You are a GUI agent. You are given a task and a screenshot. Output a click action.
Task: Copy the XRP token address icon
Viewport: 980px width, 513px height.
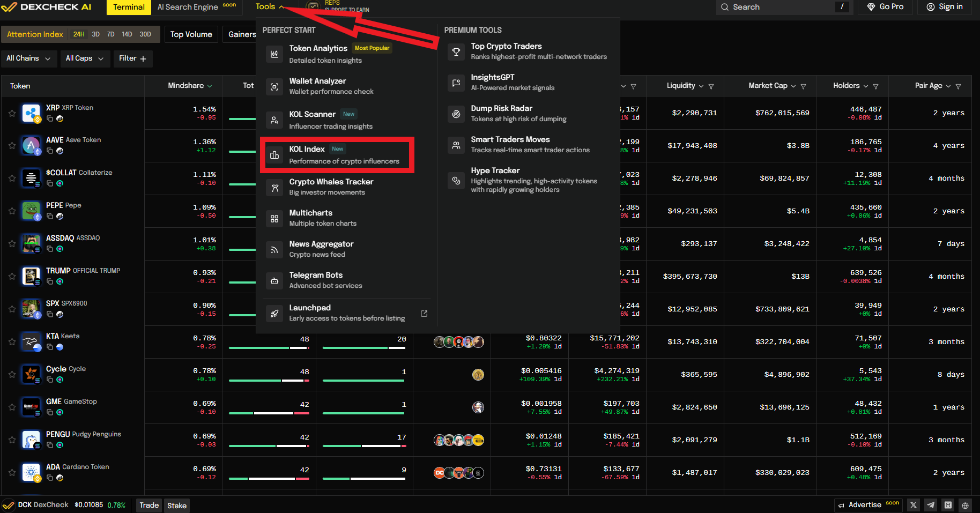pos(50,118)
